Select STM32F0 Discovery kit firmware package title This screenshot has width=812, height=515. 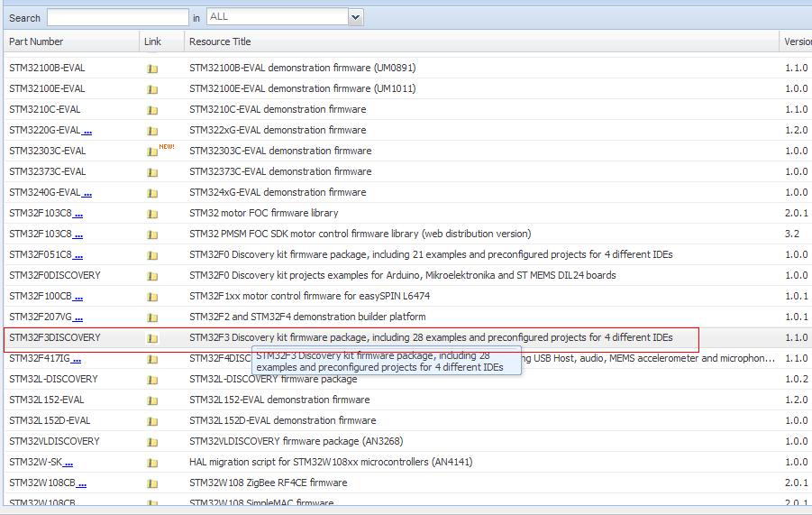(431, 254)
